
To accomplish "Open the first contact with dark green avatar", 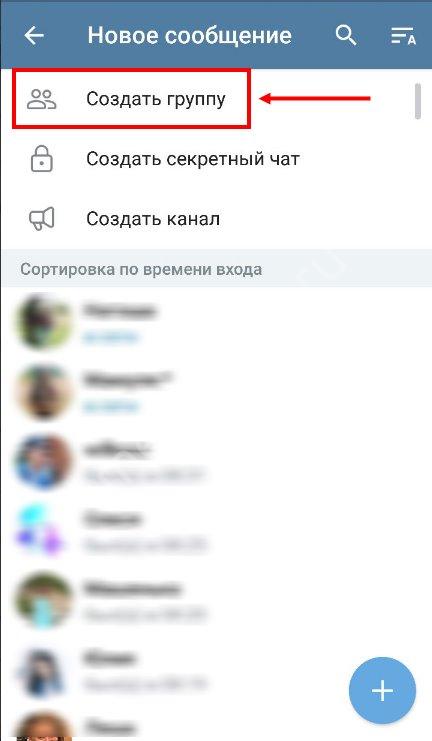I will coord(216,322).
